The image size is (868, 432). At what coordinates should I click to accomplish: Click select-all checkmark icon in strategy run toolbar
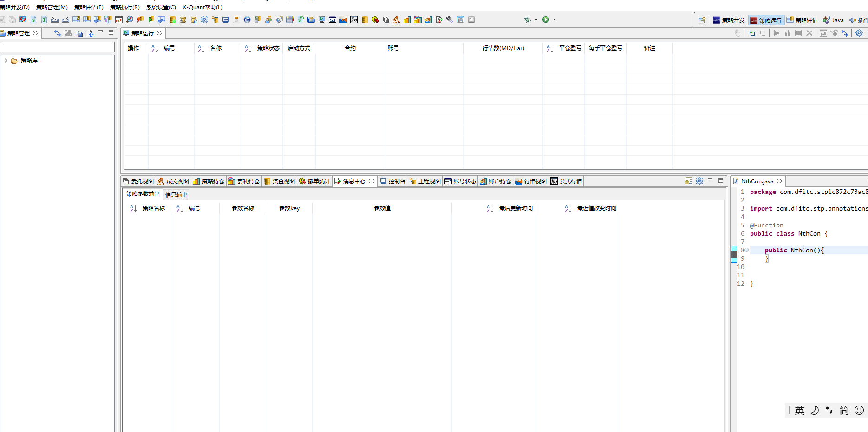click(x=752, y=33)
